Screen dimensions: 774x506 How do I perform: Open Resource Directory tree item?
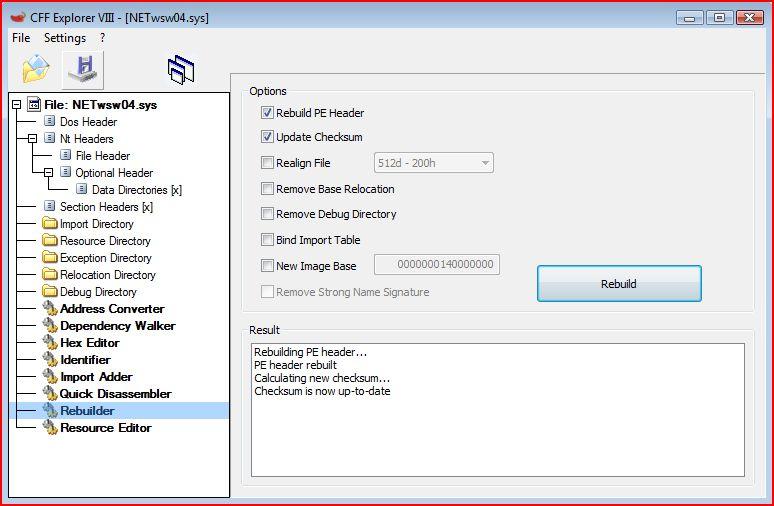(105, 241)
